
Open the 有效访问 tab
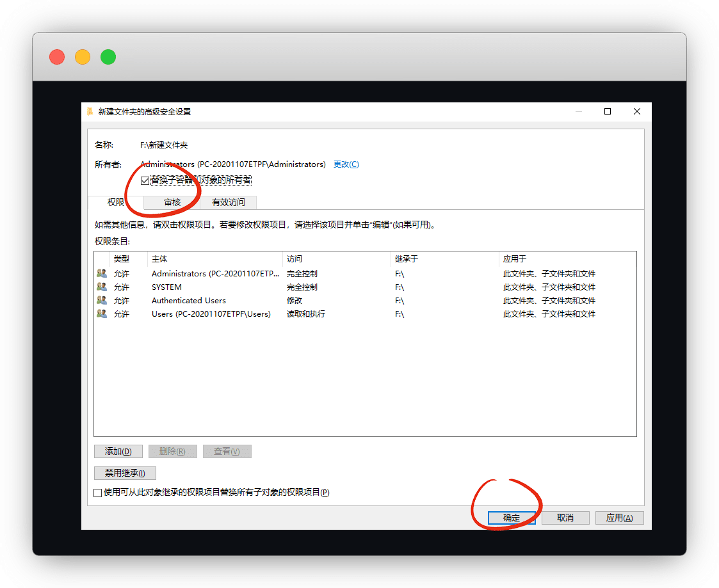(x=229, y=202)
